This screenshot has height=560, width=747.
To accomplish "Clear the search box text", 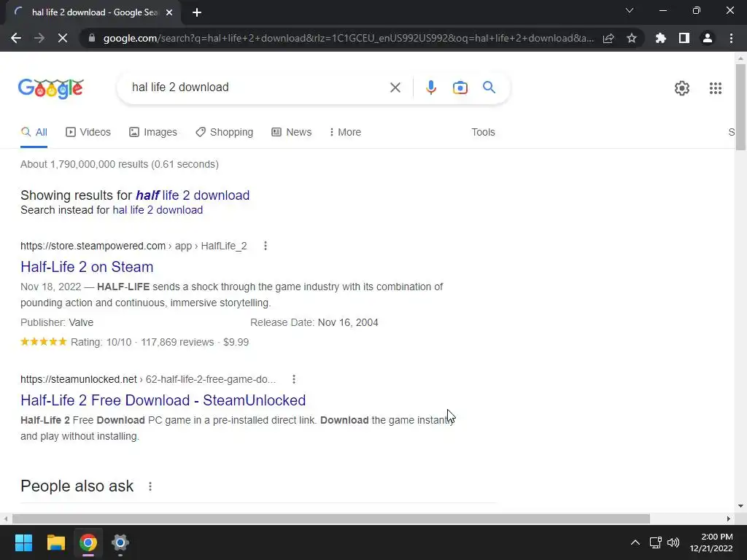I will pyautogui.click(x=395, y=87).
